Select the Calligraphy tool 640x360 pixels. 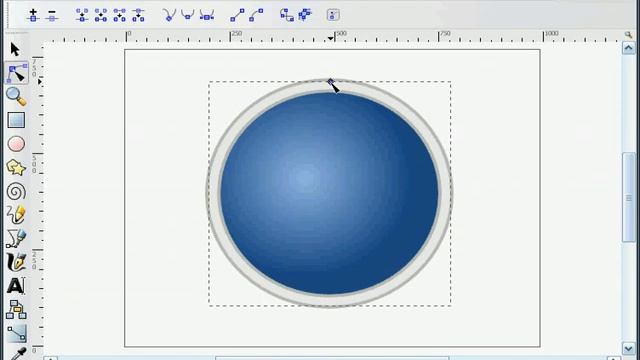[x=16, y=262]
